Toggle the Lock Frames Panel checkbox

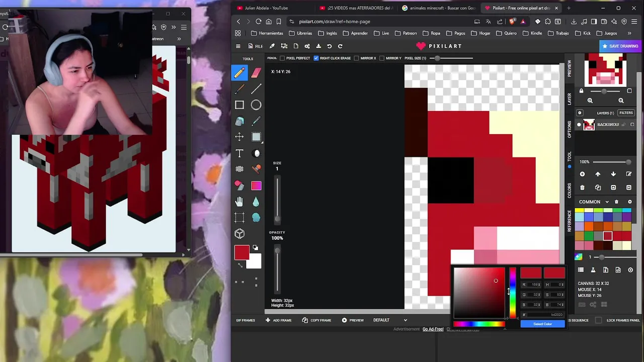pyautogui.click(x=598, y=320)
